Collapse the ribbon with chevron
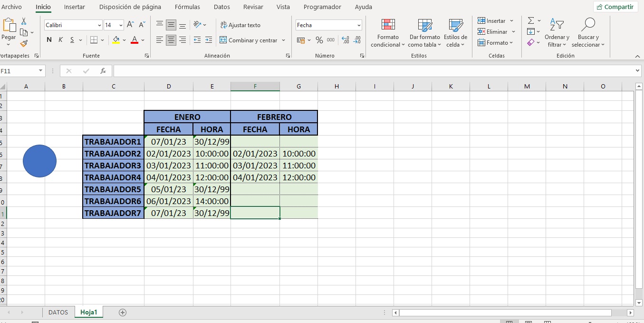This screenshot has height=323, width=644. click(637, 56)
